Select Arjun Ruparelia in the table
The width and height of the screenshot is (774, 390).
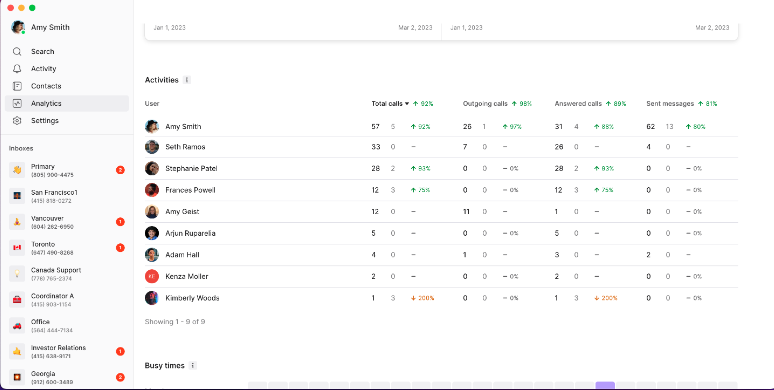(190, 233)
